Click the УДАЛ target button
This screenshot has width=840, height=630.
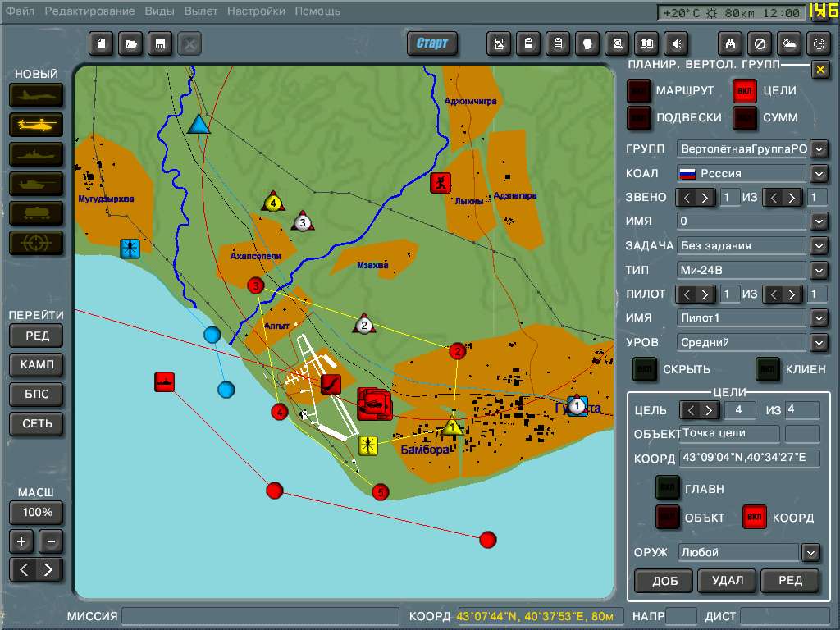coord(728,581)
